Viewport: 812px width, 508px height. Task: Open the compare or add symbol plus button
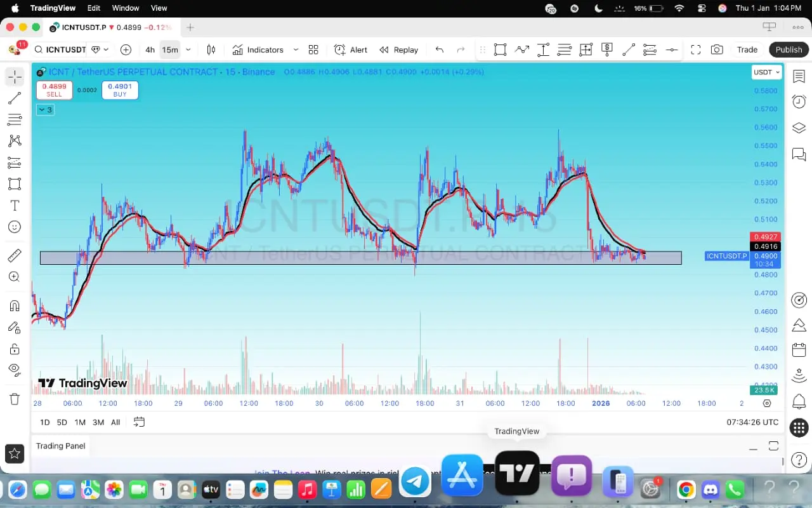pyautogui.click(x=126, y=50)
